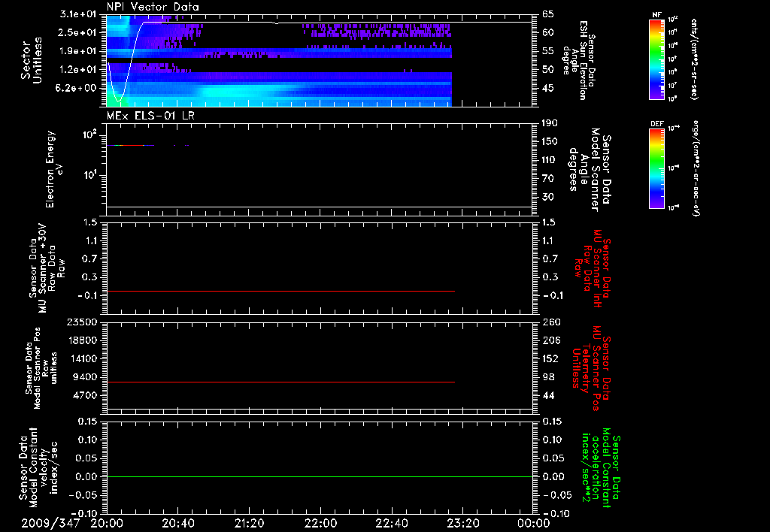770x532 pixels.
Task: Click the '70' scanner angle tick label
Action: coord(548,178)
